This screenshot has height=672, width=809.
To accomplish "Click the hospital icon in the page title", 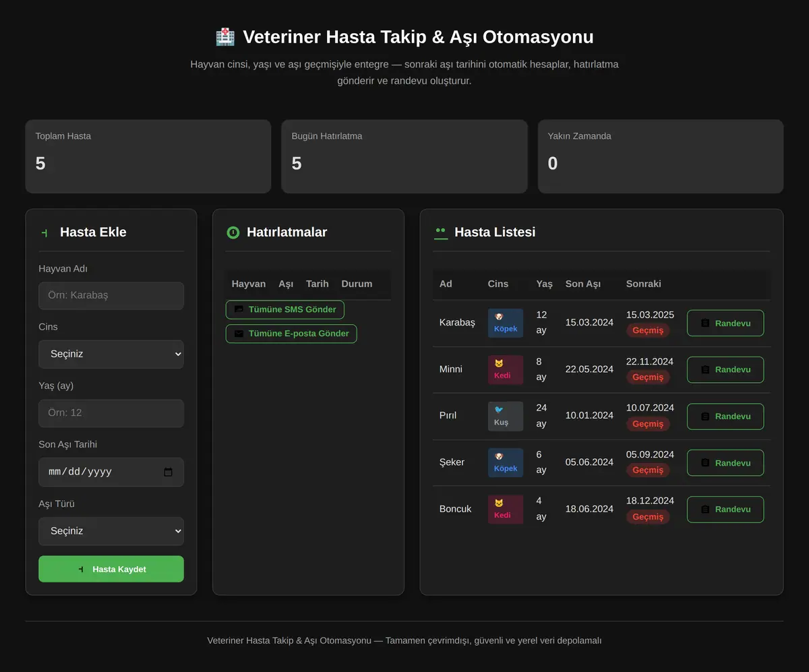I will (225, 36).
